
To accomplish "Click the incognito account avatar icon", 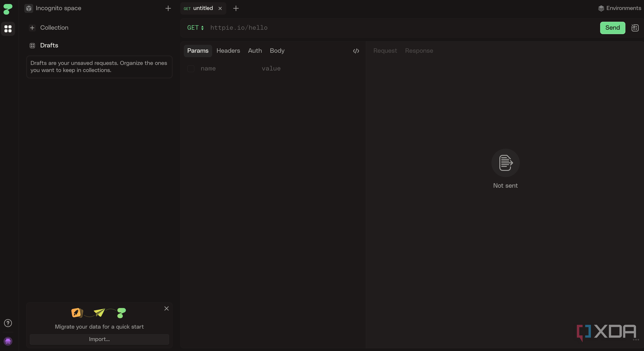I will pyautogui.click(x=8, y=341).
